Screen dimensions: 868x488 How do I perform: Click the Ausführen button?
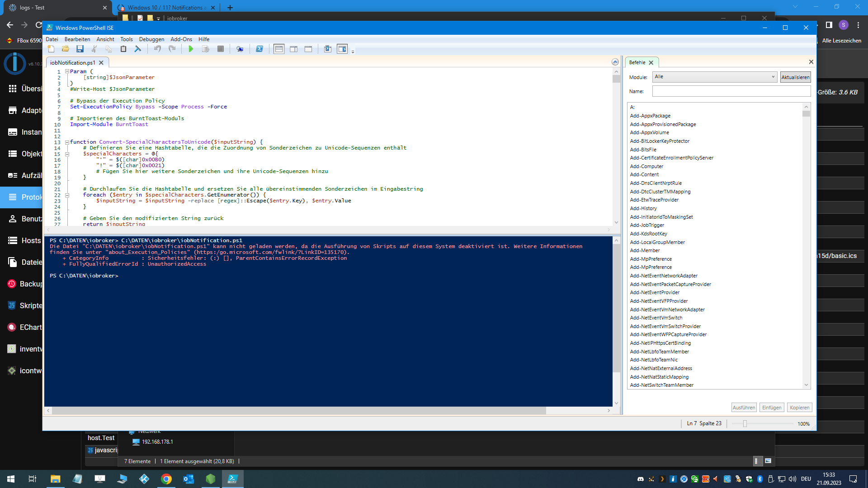pyautogui.click(x=744, y=408)
